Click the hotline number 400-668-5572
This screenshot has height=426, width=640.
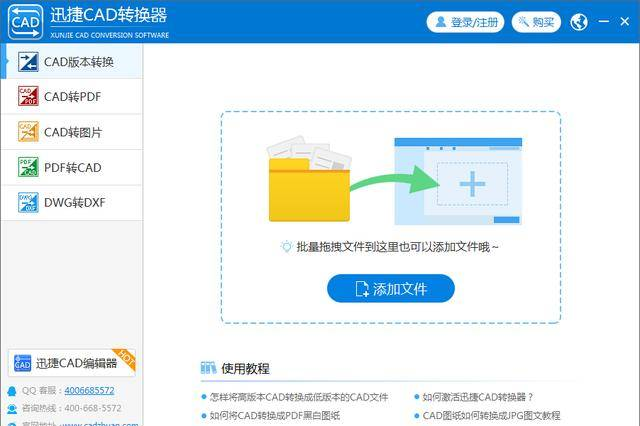click(93, 408)
